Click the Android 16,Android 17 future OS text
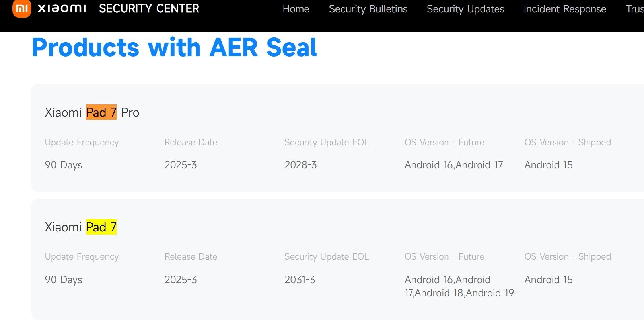This screenshot has width=644, height=323. click(x=453, y=165)
